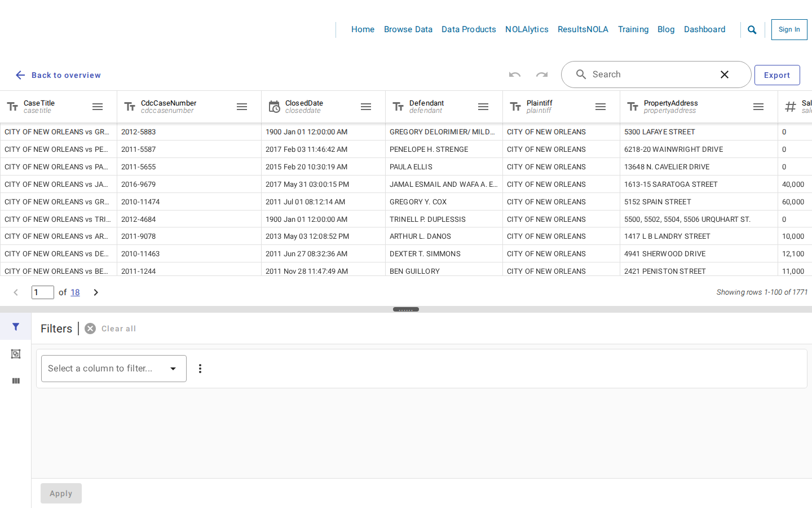Viewport: 812px width, 508px height.
Task: Select address cell 4941 SHERWOOD DRIVE
Action: (699, 254)
